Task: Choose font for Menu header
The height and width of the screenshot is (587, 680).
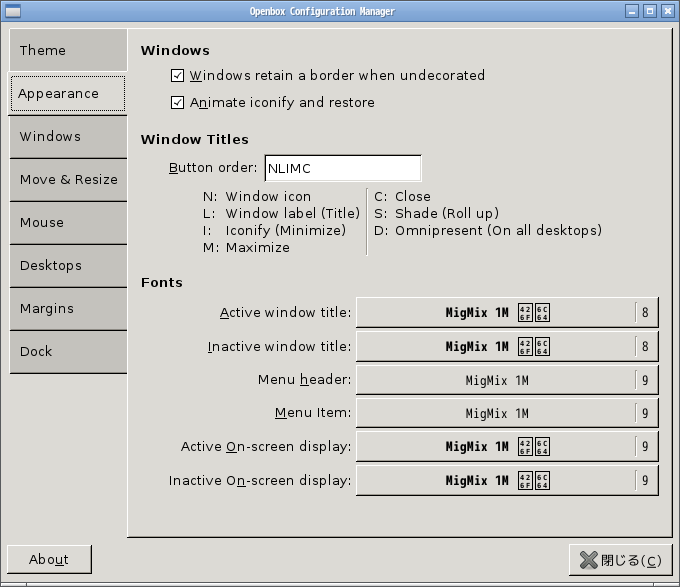Action: click(507, 380)
